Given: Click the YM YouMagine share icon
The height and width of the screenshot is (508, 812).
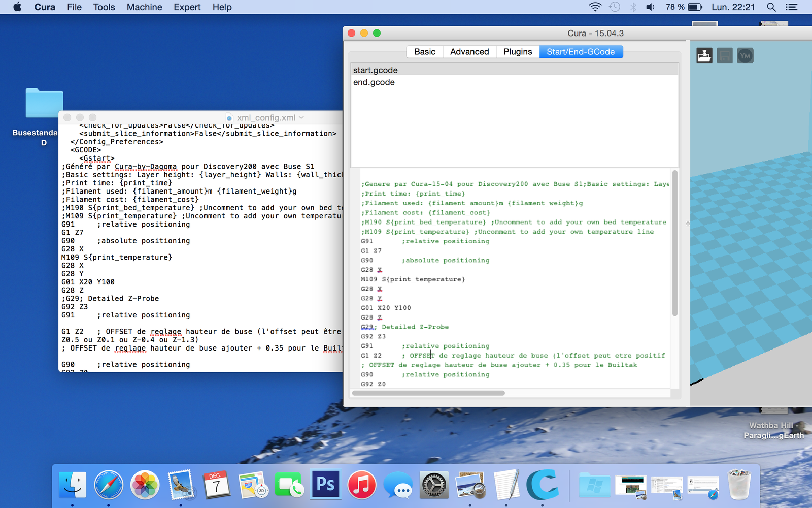Looking at the screenshot, I should [x=745, y=55].
